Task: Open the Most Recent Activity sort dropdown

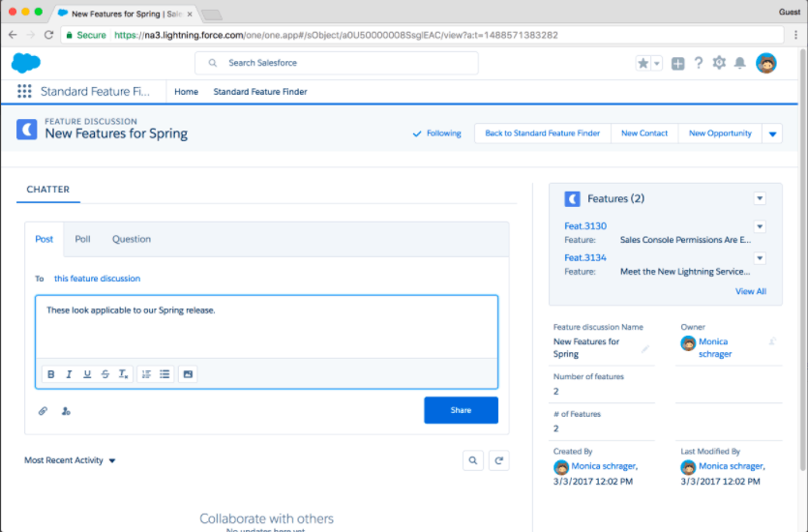Action: [x=70, y=460]
